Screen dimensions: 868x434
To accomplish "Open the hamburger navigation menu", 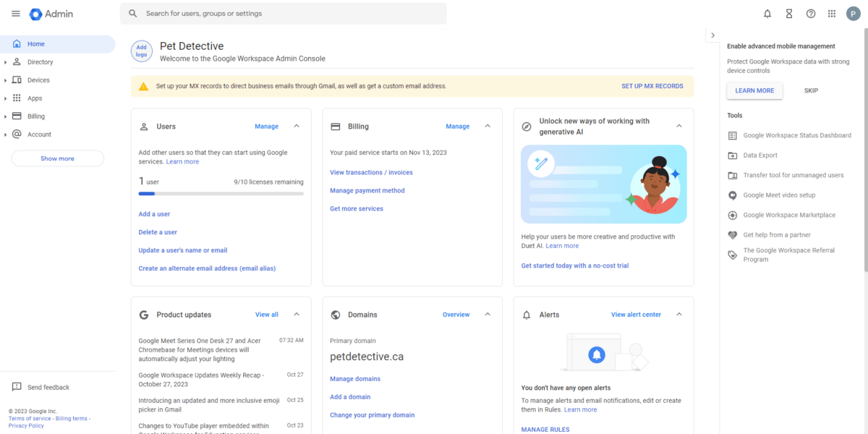I will pos(15,13).
